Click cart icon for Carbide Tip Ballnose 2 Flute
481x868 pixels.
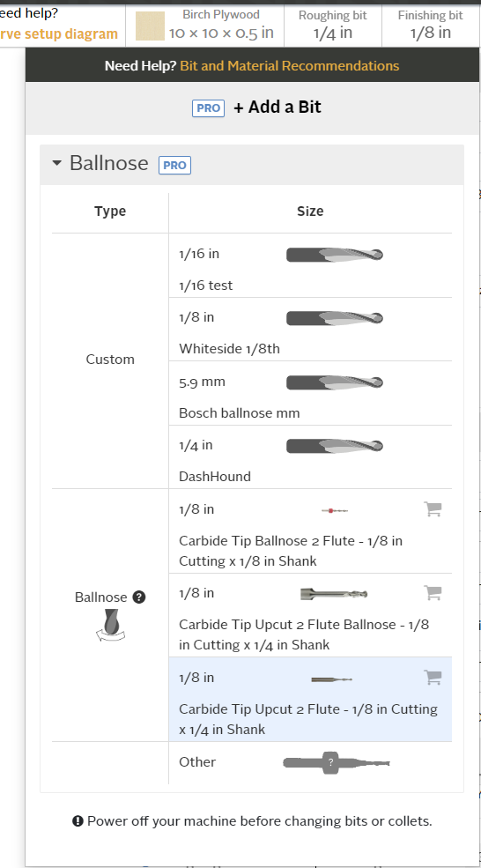point(433,509)
